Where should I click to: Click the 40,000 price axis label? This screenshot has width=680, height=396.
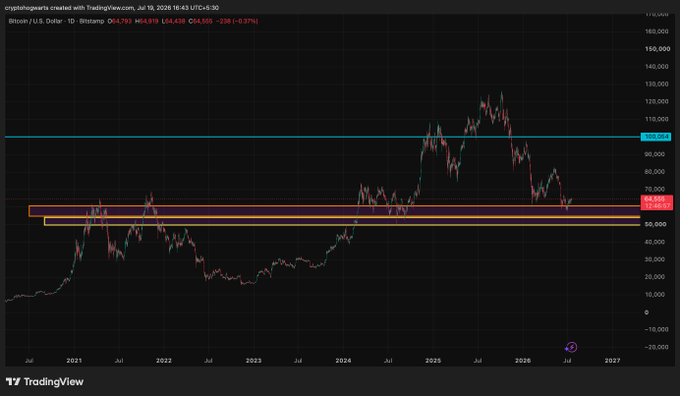tap(655, 242)
